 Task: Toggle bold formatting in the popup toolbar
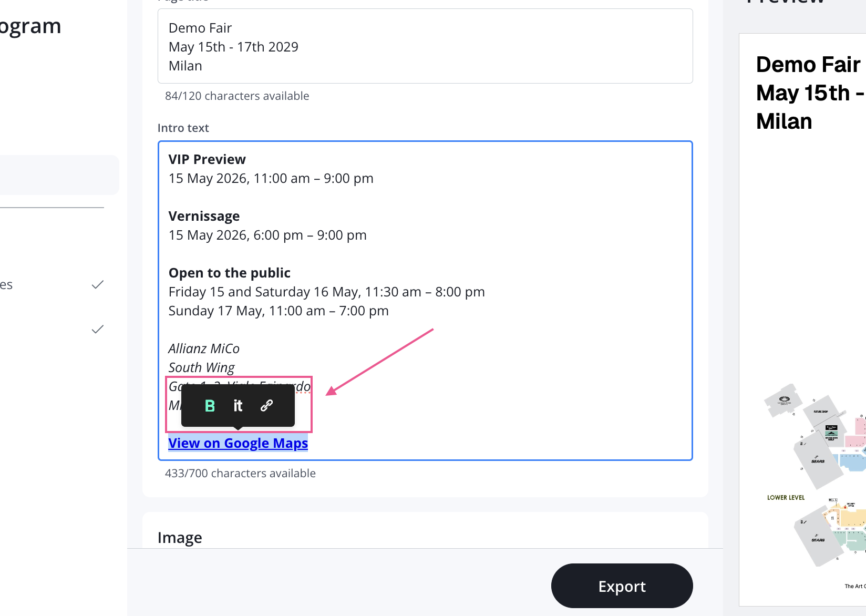tap(210, 406)
